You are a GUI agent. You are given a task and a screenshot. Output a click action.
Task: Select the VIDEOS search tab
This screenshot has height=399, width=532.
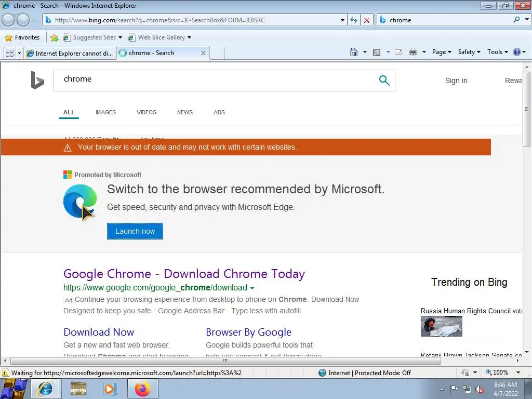pyautogui.click(x=146, y=112)
